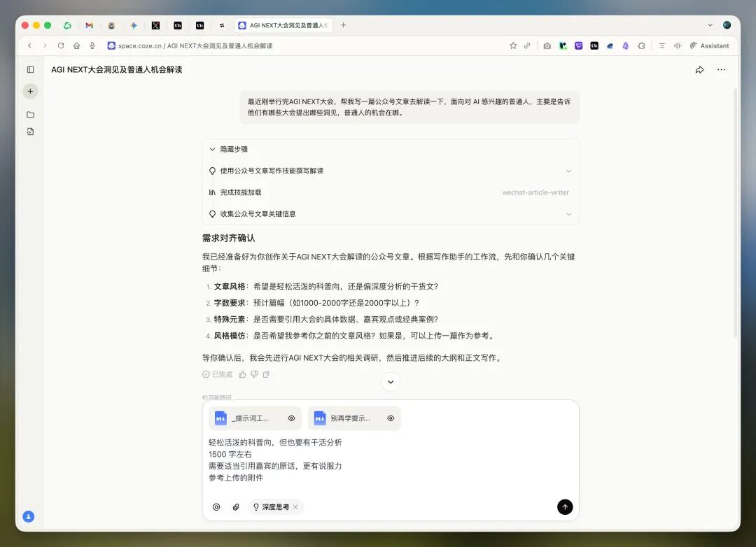Click the user's prompt message bubble

click(409, 107)
